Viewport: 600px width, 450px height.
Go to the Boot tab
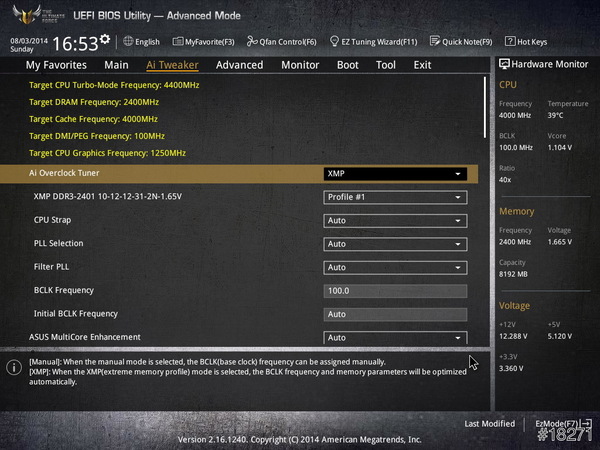(347, 65)
